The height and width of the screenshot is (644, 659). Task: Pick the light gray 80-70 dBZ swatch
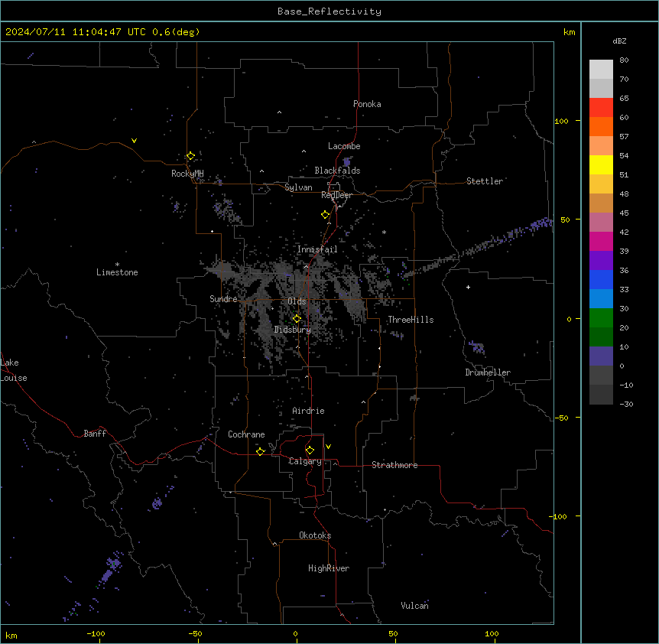601,69
